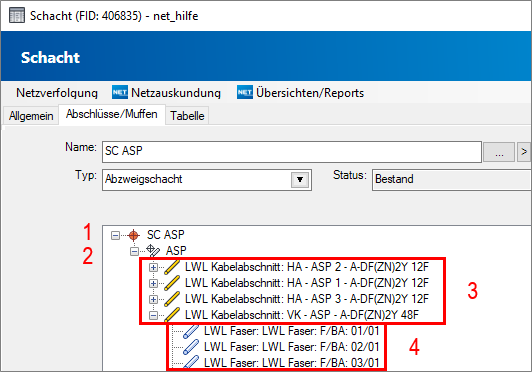Click the NET icon beside Netzauskundung
The image size is (532, 372).
[120, 92]
